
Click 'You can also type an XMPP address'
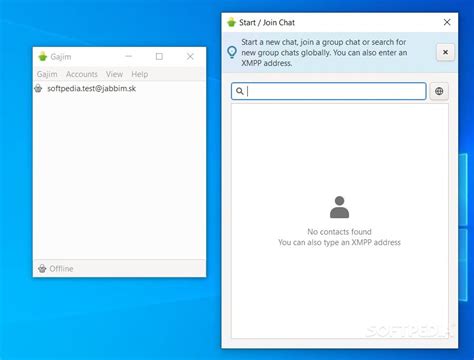pyautogui.click(x=339, y=242)
